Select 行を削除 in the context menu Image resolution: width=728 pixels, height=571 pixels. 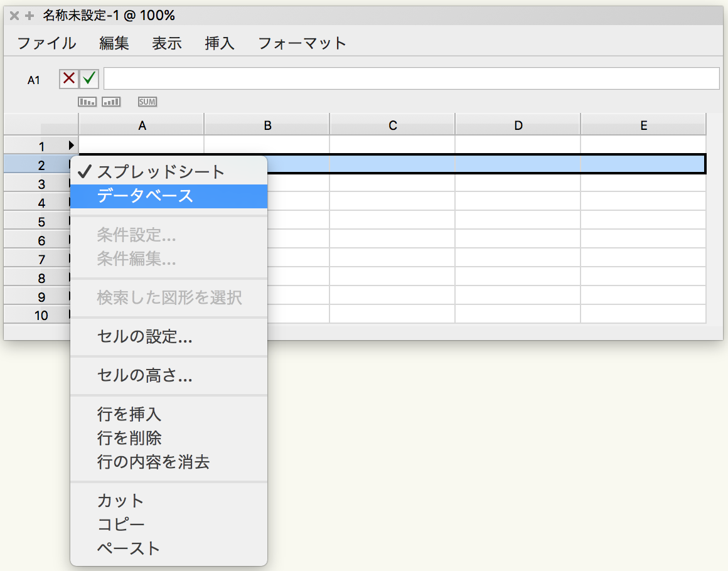pos(129,439)
